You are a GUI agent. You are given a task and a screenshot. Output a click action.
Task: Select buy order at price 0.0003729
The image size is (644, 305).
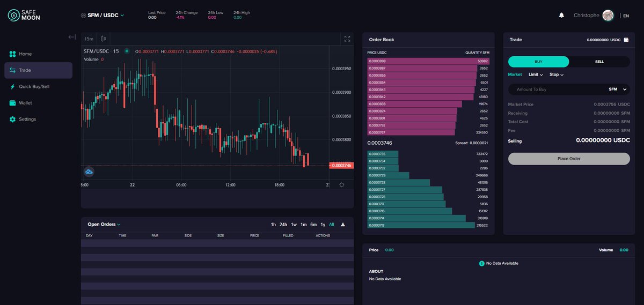pos(428,175)
